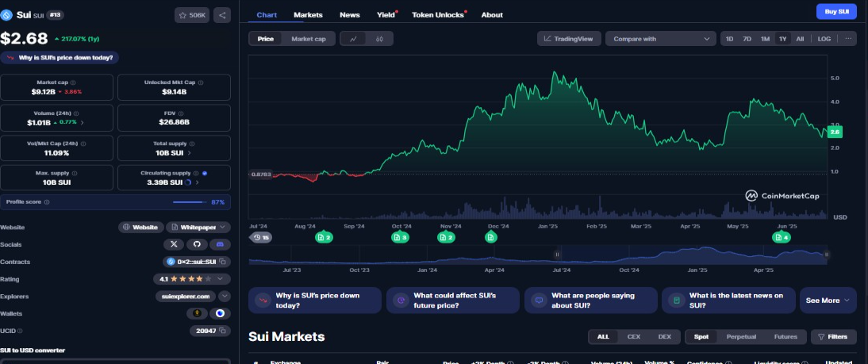Click the Sui coin logo
Image resolution: width=868 pixels, height=364 pixels.
click(6, 15)
